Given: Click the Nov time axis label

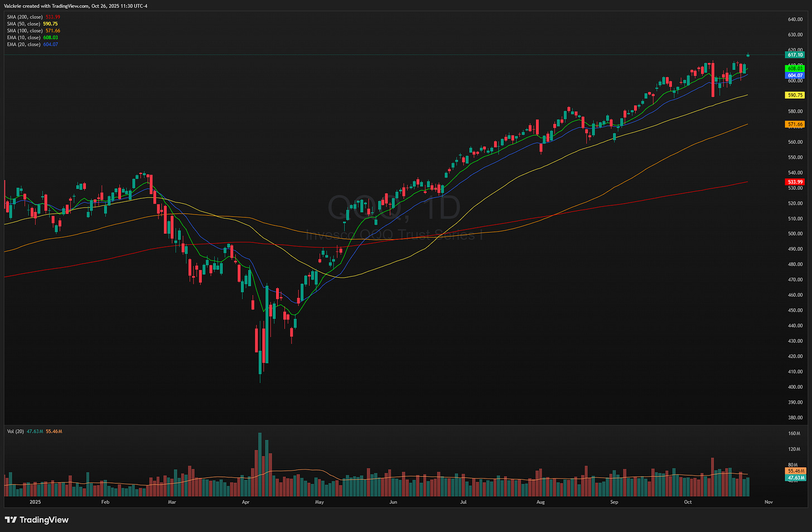Looking at the screenshot, I should click(x=768, y=502).
